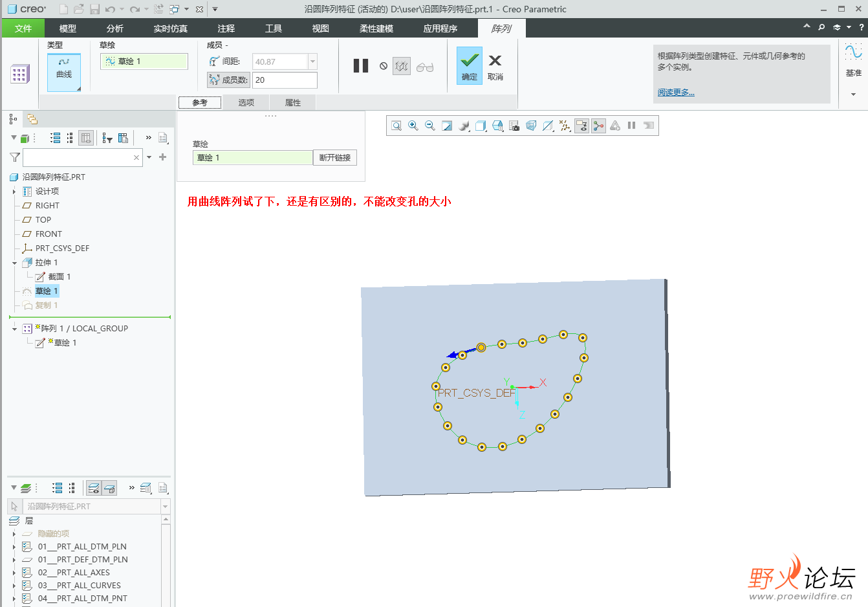Pause the pattern tool in dashboard
This screenshot has height=607, width=868.
[361, 66]
